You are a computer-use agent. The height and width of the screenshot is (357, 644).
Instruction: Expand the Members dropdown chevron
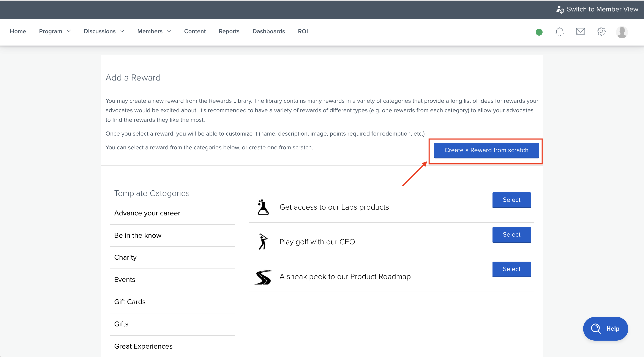[169, 31]
